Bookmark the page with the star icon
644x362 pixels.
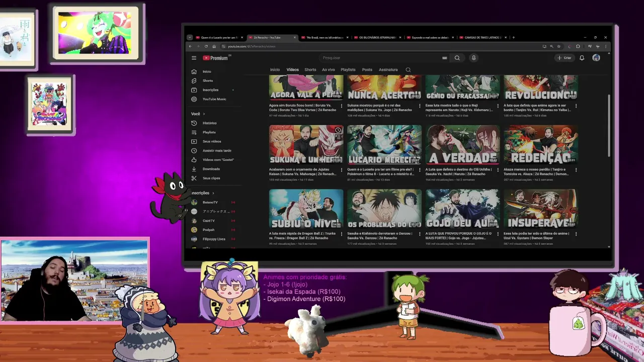point(559,46)
